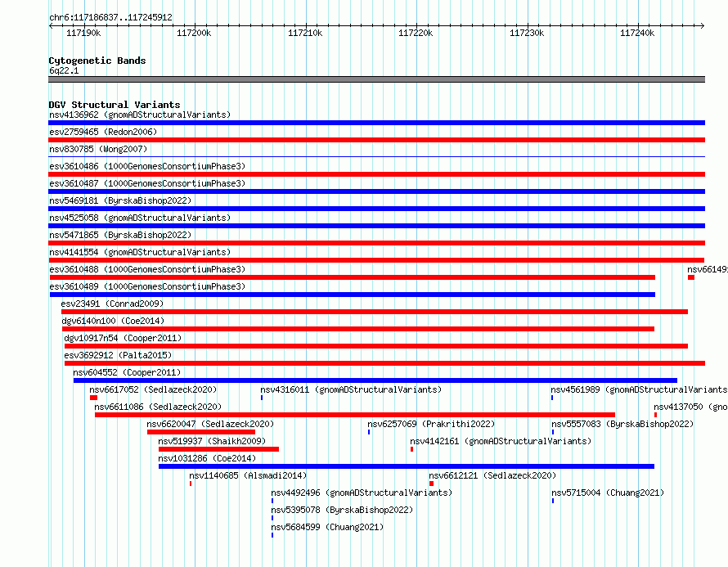Open the nsv5684599 (Chuang2021) label
Image resolution: width=728 pixels, height=567 pixels.
click(327, 527)
